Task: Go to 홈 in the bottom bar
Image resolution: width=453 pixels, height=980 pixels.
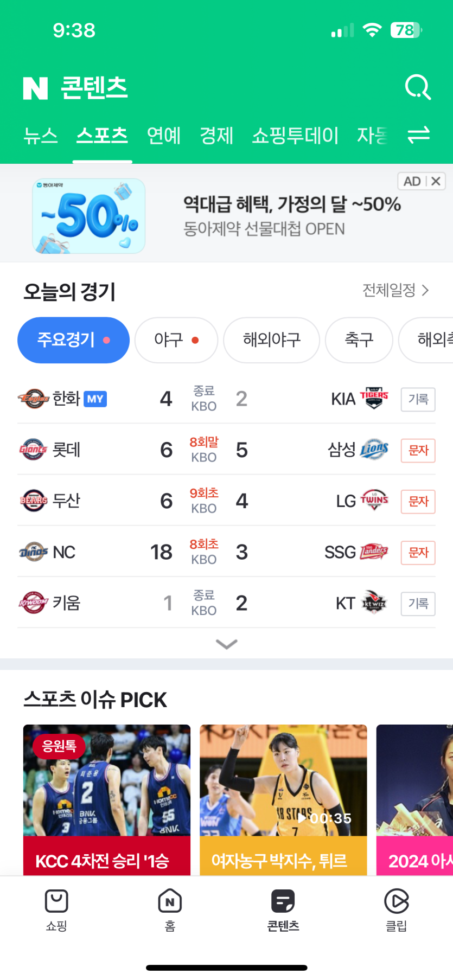Action: pos(170,901)
